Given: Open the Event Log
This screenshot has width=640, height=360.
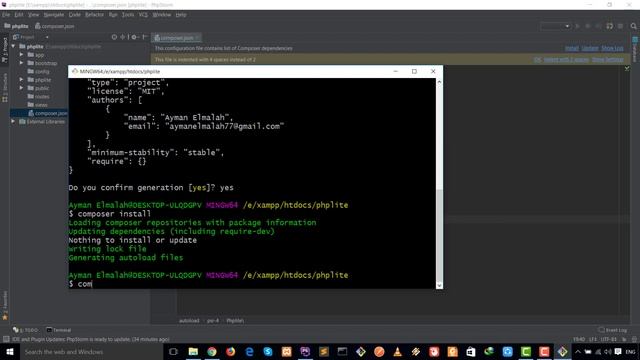Looking at the screenshot, I should click(613, 330).
